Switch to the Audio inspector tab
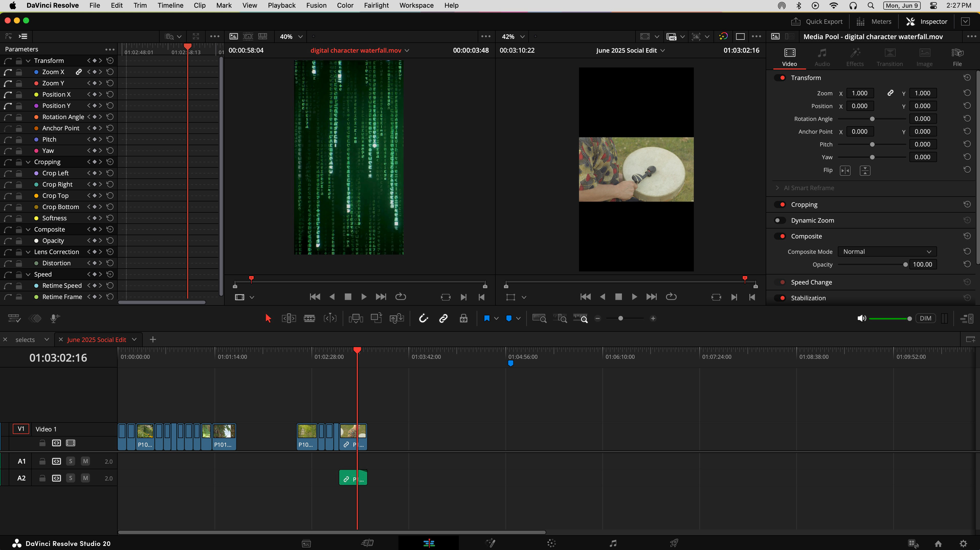The width and height of the screenshot is (980, 550). coord(822,58)
